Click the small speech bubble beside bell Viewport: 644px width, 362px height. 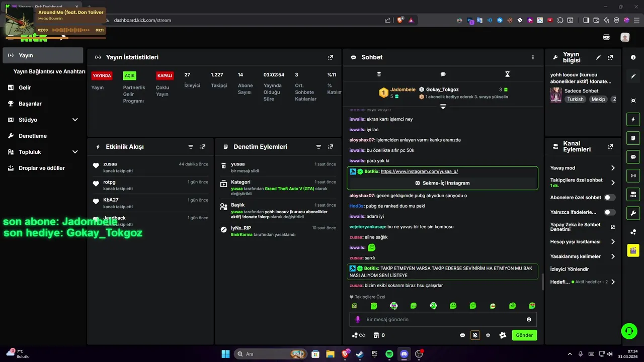[x=462, y=335]
